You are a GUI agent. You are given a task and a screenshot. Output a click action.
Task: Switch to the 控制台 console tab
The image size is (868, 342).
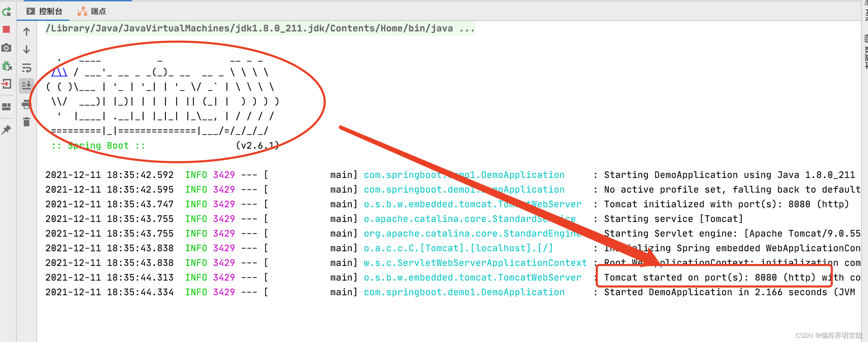point(44,12)
